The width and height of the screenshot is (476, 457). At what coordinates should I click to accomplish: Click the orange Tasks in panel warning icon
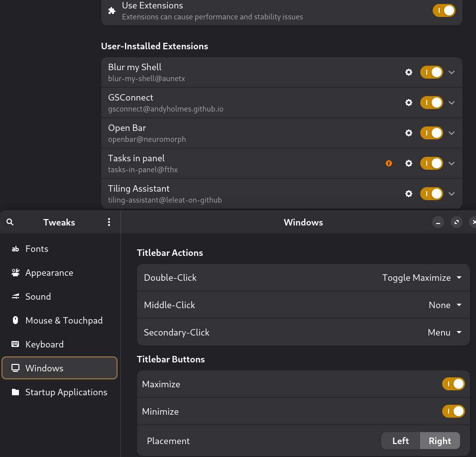[389, 163]
